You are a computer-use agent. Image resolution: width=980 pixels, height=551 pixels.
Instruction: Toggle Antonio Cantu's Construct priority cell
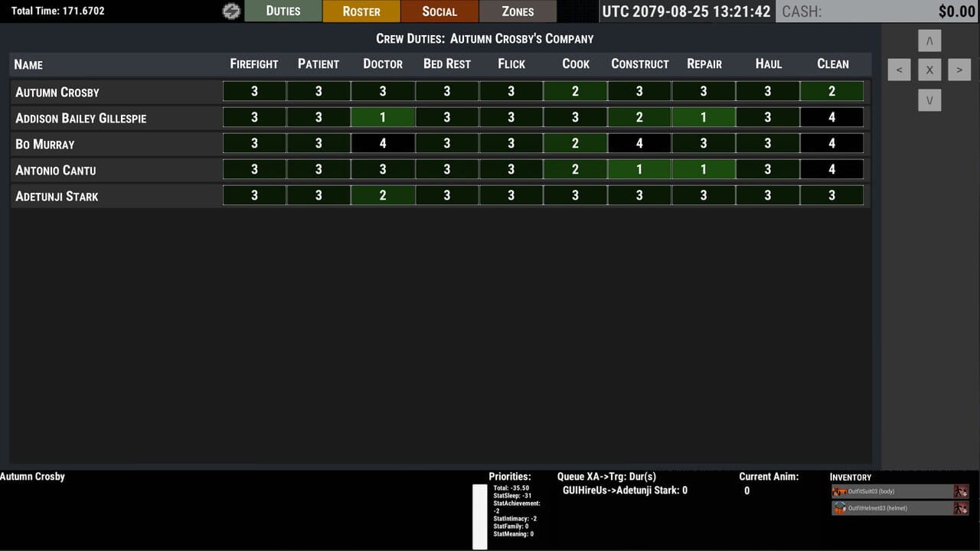point(639,169)
